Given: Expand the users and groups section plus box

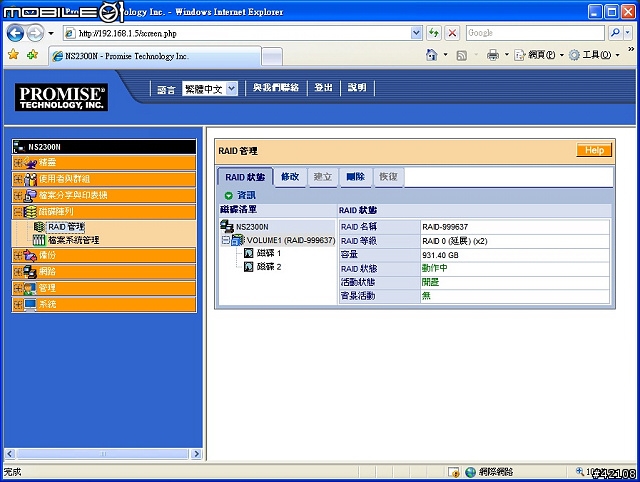Looking at the screenshot, I should click(x=18, y=179).
